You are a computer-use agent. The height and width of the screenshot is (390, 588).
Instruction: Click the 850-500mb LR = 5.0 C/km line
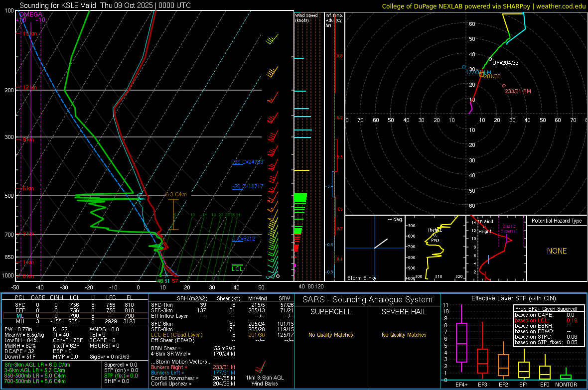(x=35, y=376)
